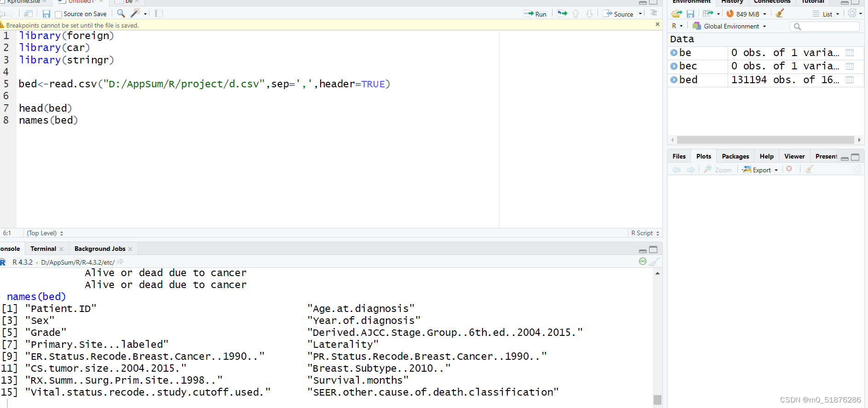Screen dimensions: 868x408
Task: Click the Source button
Action: [x=618, y=14]
